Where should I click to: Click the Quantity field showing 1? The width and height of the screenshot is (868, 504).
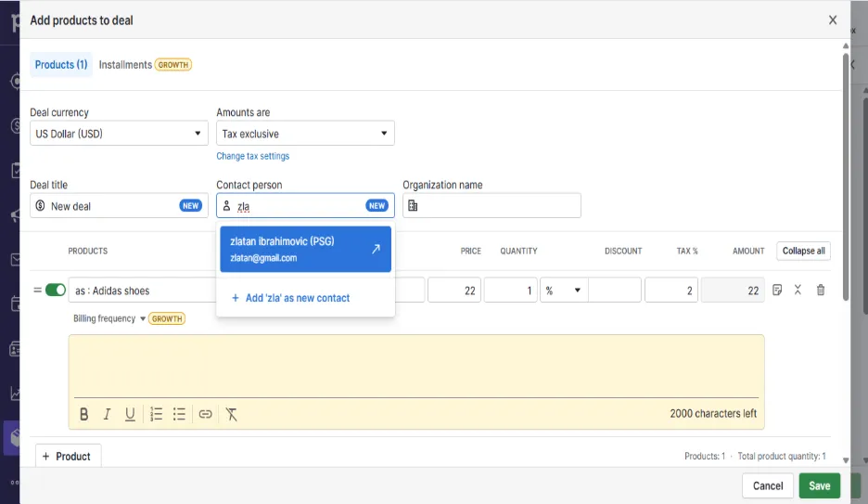(x=510, y=291)
